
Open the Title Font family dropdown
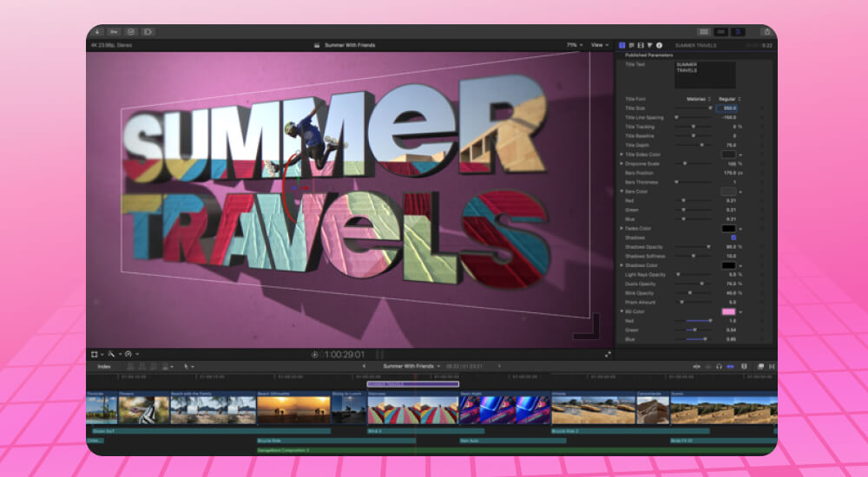pyautogui.click(x=698, y=99)
